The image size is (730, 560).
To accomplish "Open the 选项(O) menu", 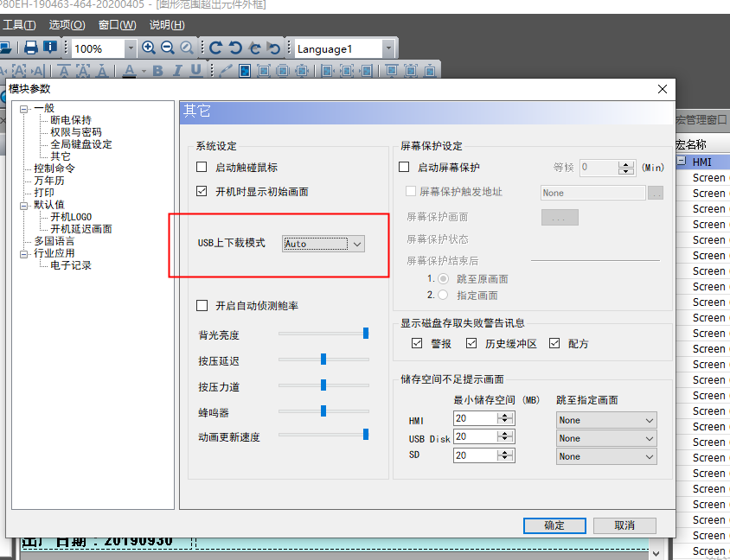I will click(x=67, y=25).
